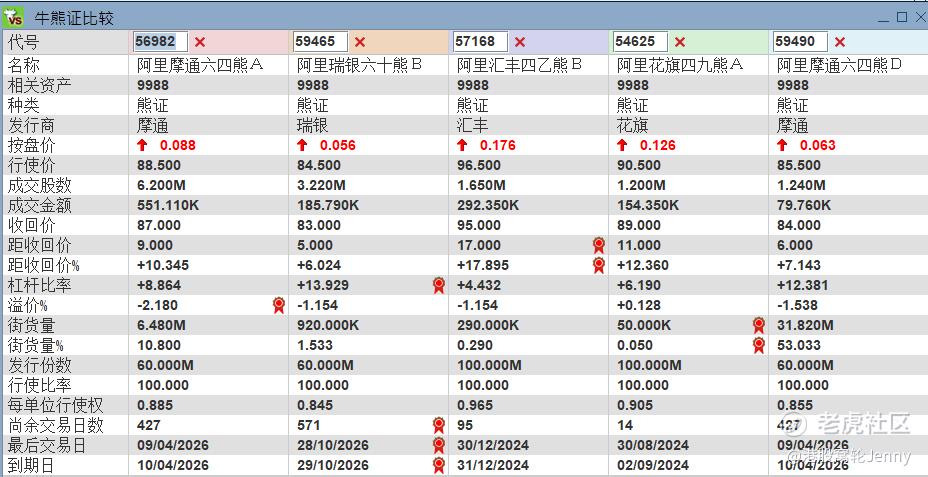Select issuer 花旗
The width and height of the screenshot is (928, 477).
pos(633,125)
